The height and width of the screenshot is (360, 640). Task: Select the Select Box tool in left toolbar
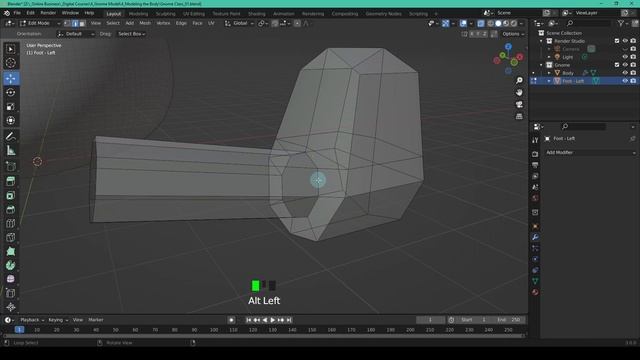coord(11,49)
